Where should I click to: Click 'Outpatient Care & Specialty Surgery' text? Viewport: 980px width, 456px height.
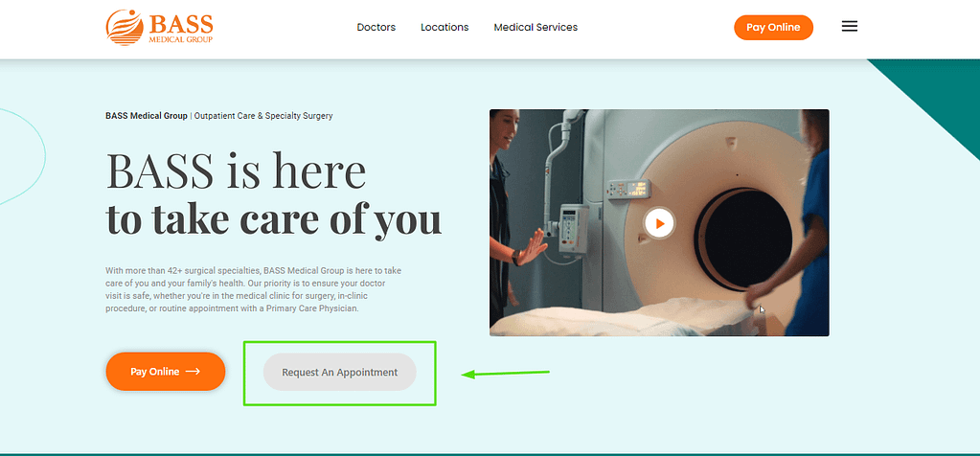coord(263,116)
